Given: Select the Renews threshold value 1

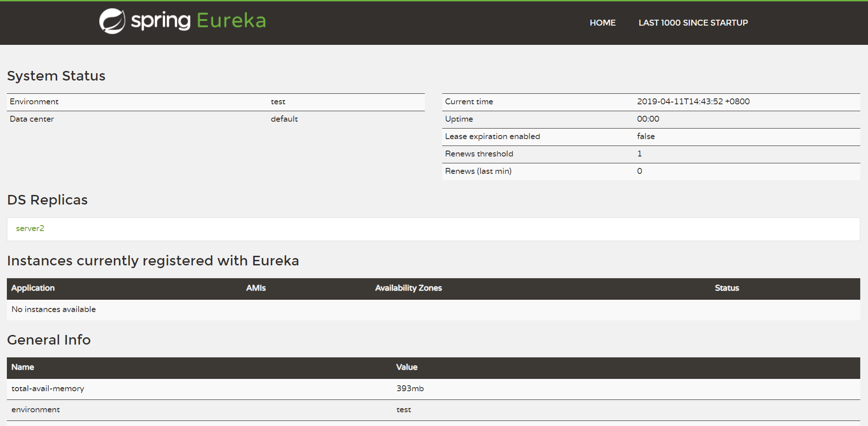Looking at the screenshot, I should pyautogui.click(x=639, y=154).
